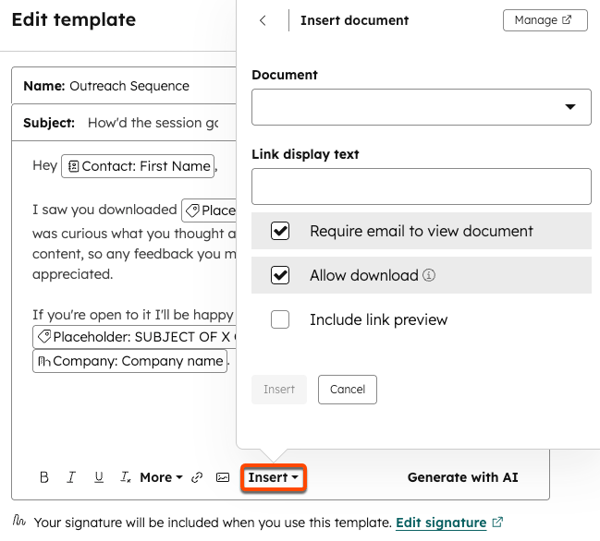Open the Document dropdown

pyautogui.click(x=421, y=106)
